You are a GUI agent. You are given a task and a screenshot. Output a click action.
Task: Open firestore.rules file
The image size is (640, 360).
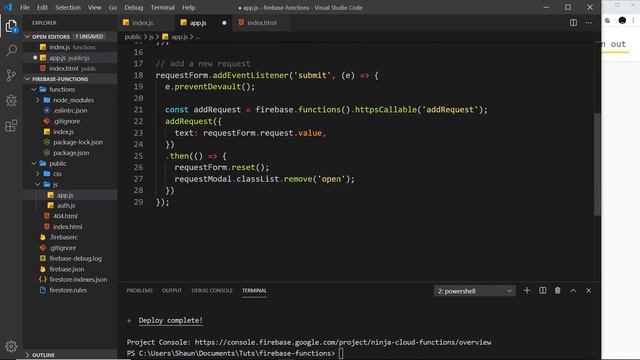pyautogui.click(x=70, y=290)
